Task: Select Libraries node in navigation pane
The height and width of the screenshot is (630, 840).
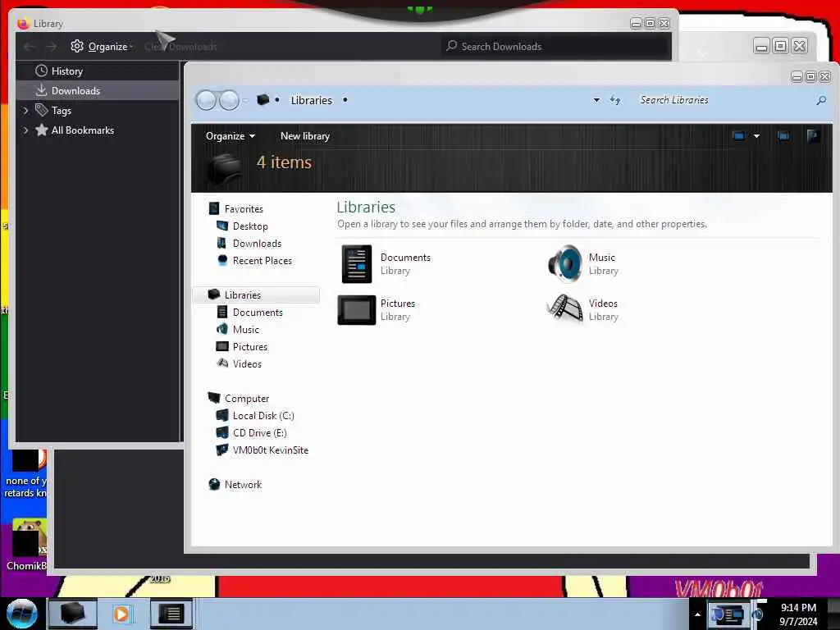Action: click(x=242, y=294)
